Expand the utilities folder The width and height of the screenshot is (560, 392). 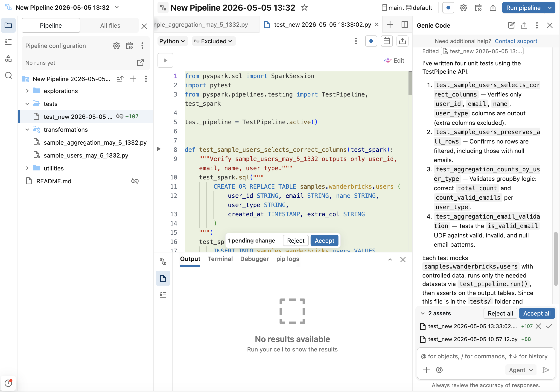coord(27,168)
